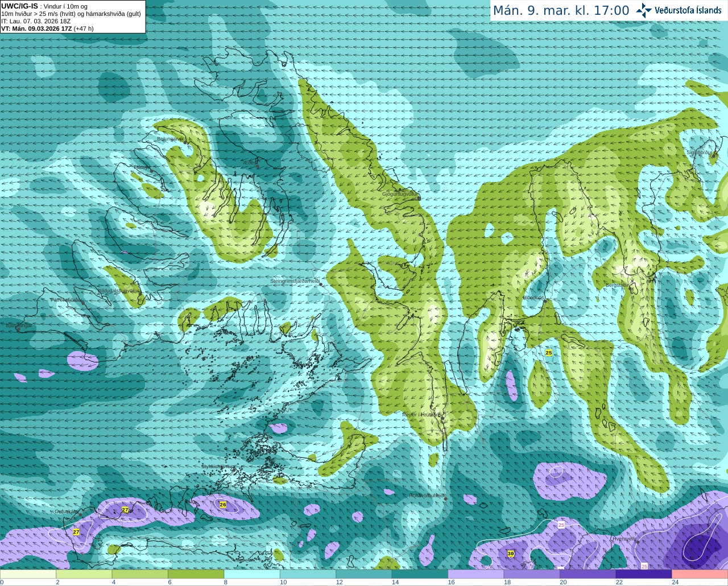The width and height of the screenshot is (728, 586).
Task: Click the Siglufjörður station label
Action: click(x=700, y=152)
